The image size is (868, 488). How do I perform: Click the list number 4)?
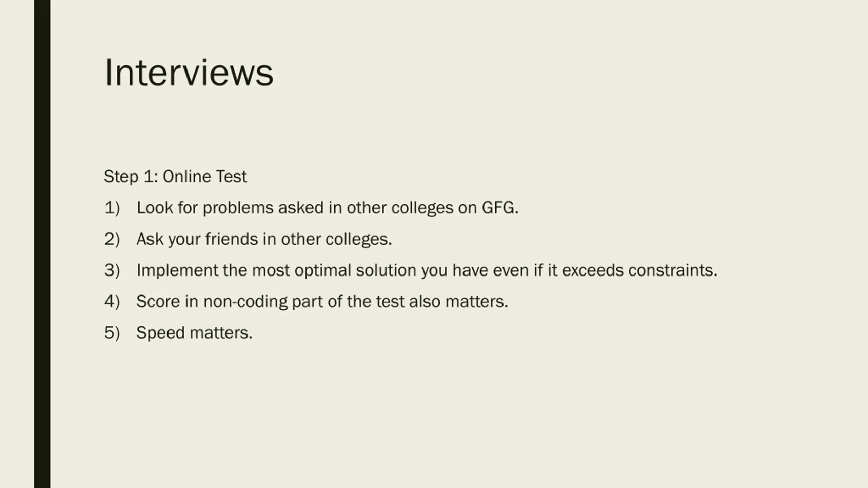[x=112, y=301]
